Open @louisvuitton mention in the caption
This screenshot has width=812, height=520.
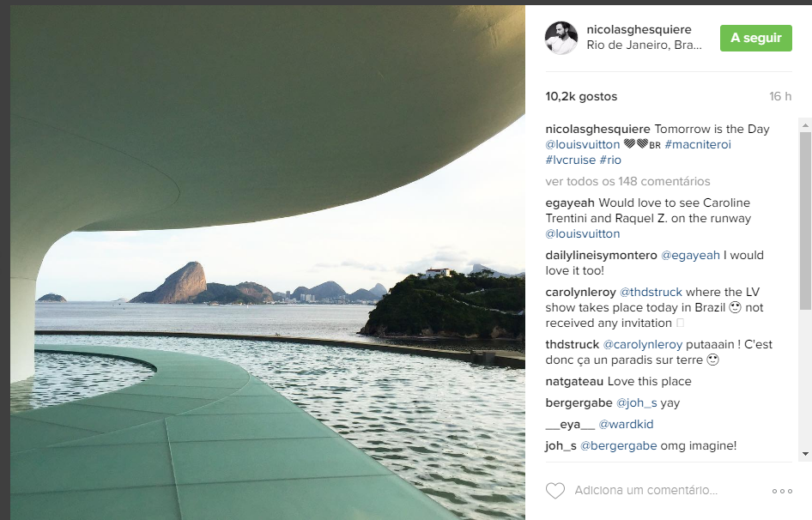(x=583, y=144)
